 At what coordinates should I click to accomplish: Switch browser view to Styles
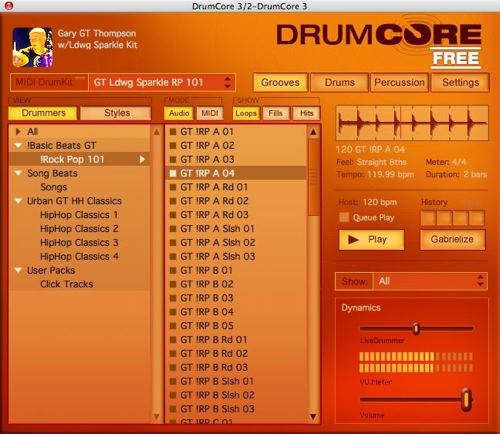117,113
